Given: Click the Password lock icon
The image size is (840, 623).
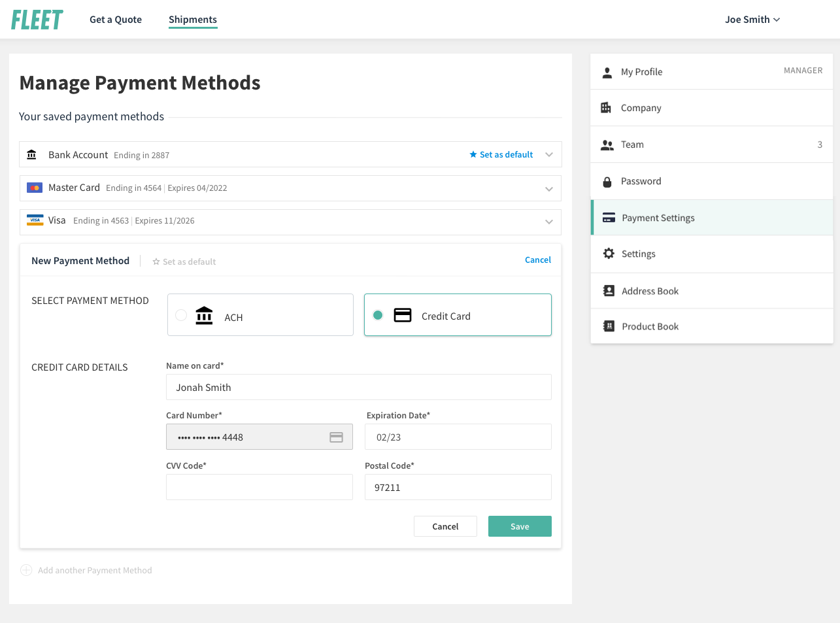Looking at the screenshot, I should pyautogui.click(x=607, y=182).
